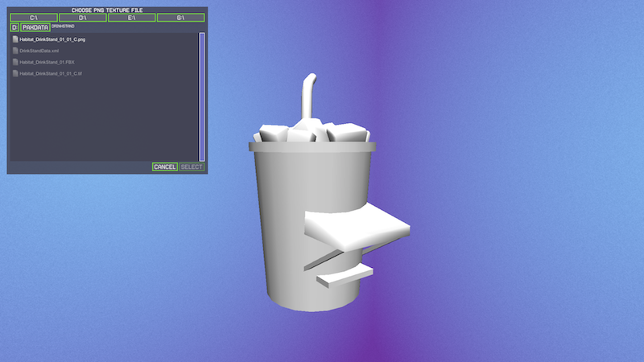Navigate to the PAKDATA folder breadcrumb
This screenshot has height=362, width=644.
[35, 27]
